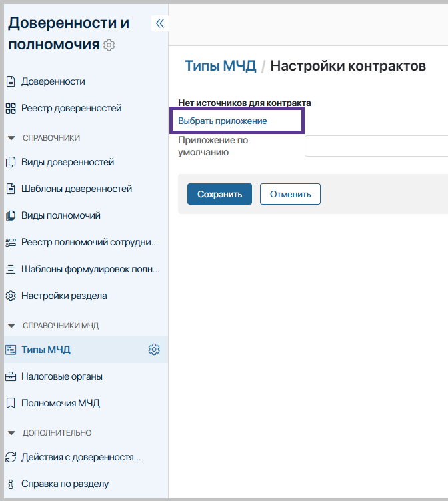Click the Действия с доверенностями refresh icon
Screen dimensions: 448x501
pos(11,457)
